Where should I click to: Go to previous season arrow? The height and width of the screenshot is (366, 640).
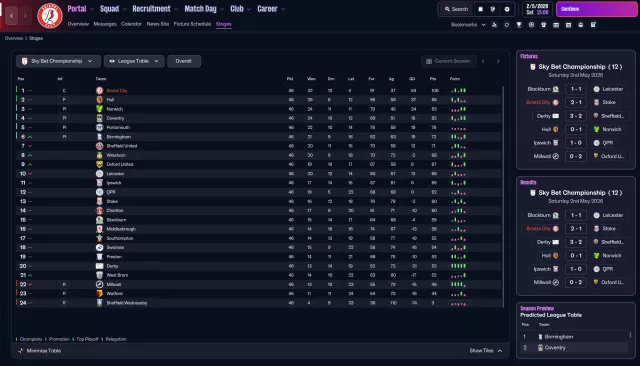point(483,61)
